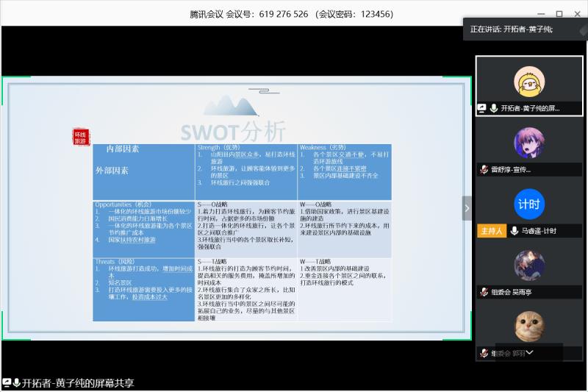
Task: Click the green microphone icon of 开拓者-黄子纯
Action: tap(494, 107)
